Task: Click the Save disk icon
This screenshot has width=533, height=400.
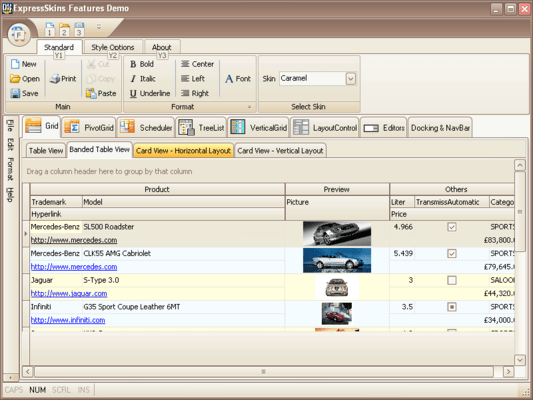Action: pos(15,93)
